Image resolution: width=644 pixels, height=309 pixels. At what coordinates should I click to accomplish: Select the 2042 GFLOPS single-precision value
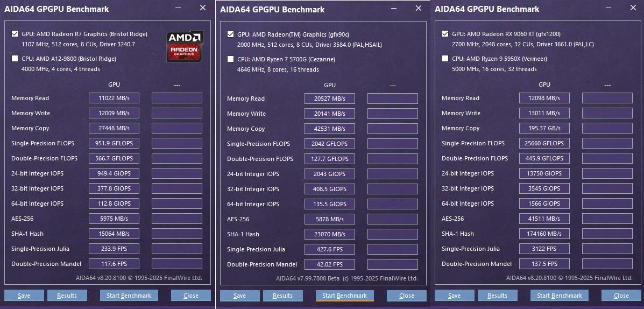pyautogui.click(x=330, y=144)
